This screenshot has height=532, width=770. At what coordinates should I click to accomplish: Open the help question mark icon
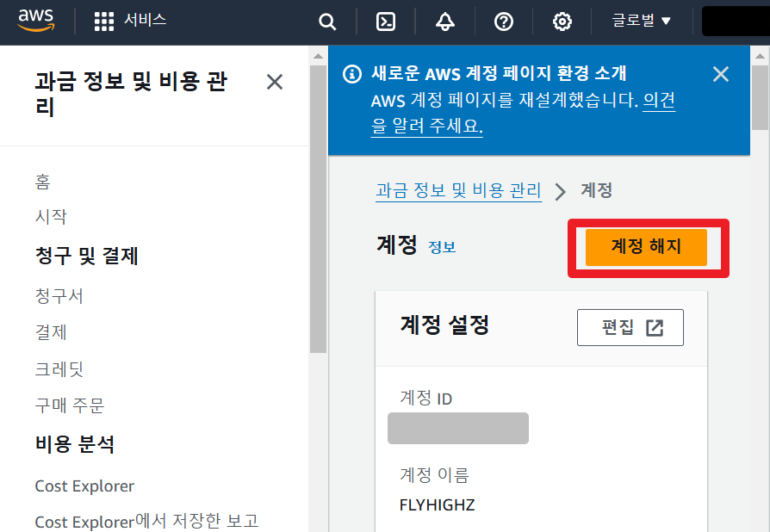pyautogui.click(x=504, y=22)
